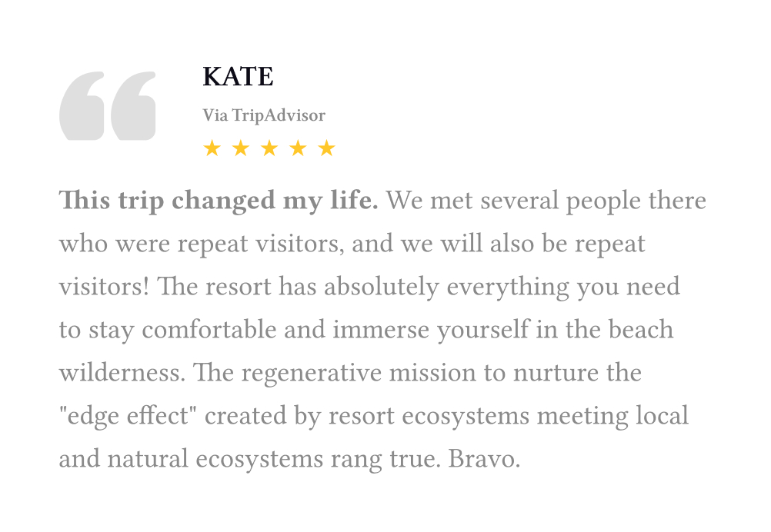The width and height of the screenshot is (771, 532).
Task: Click the word "Bravo." at review end
Action: pyautogui.click(x=484, y=459)
